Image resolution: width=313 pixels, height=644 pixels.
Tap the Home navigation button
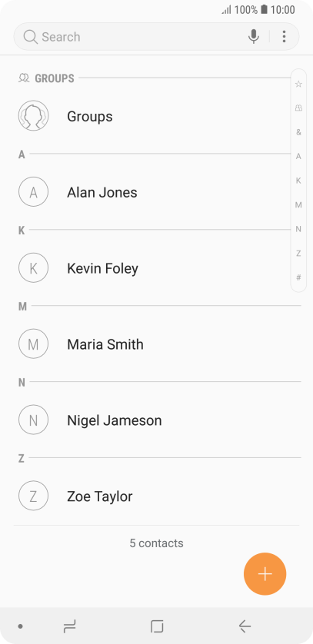[157, 626]
